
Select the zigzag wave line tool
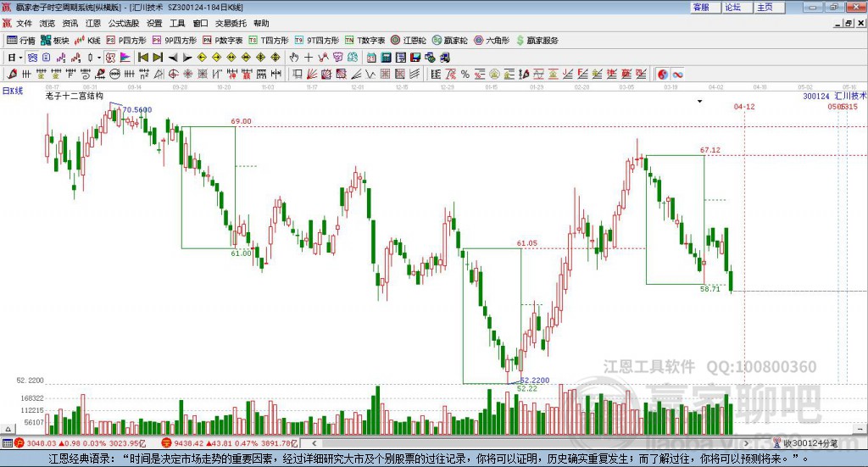[x=370, y=74]
